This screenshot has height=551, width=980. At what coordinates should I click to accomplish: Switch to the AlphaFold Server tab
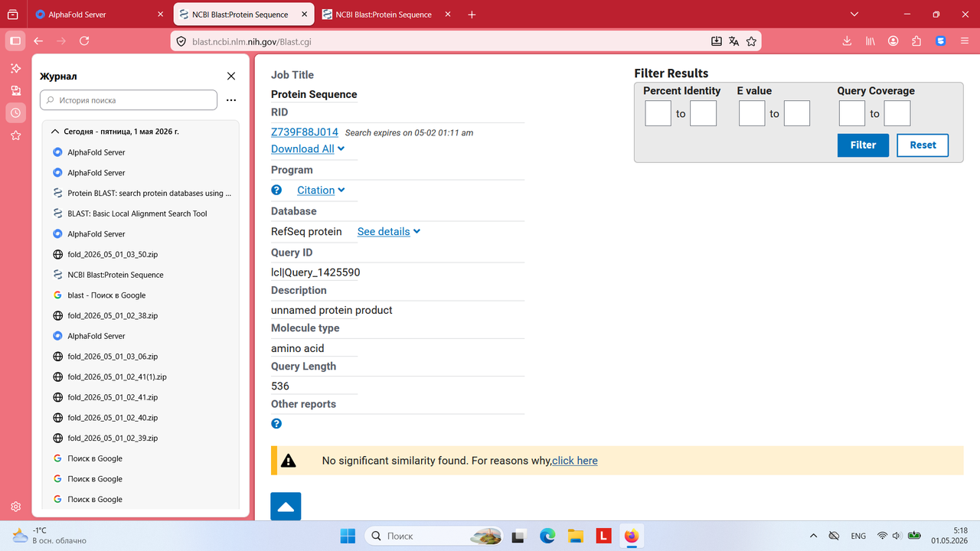tap(99, 15)
